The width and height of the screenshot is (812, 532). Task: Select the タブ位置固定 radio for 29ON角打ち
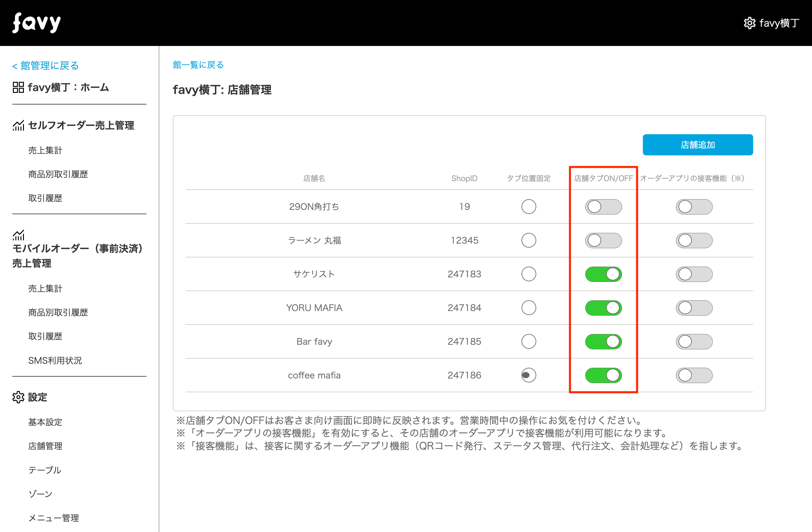click(529, 207)
